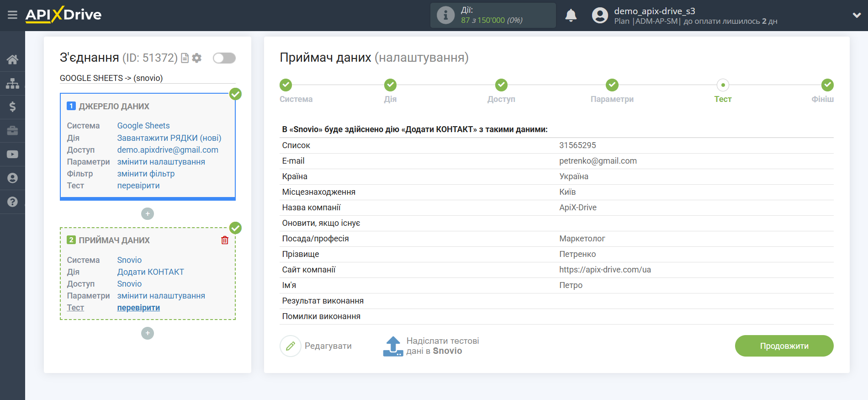Screen dimensions: 868x400
Task: Click actions counter 87 з 150'000
Action: click(492, 20)
